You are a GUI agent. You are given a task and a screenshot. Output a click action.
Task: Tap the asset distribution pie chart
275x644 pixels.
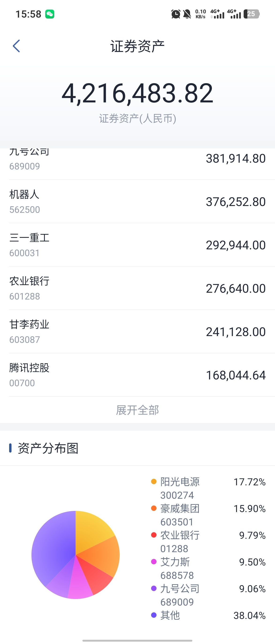click(76, 555)
